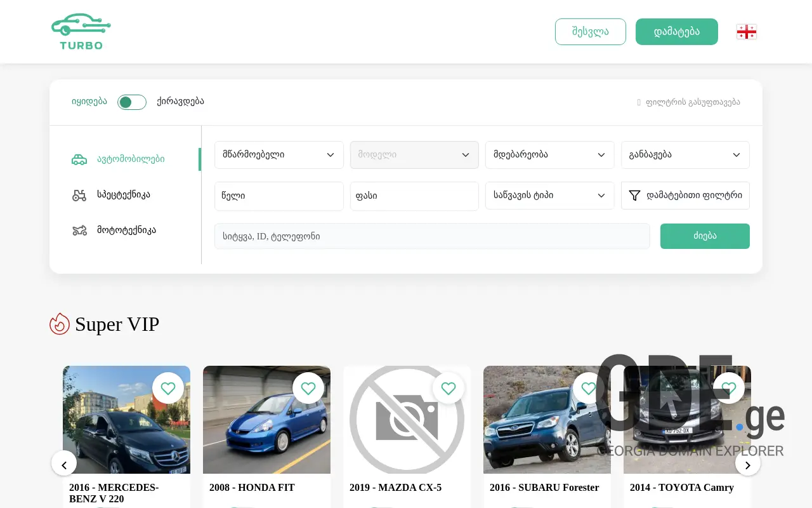Open the დამატებითი ფილტრი funnel filter

click(x=685, y=196)
